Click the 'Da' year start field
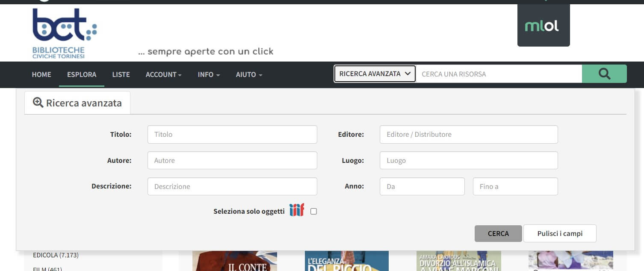The image size is (644, 271). pyautogui.click(x=422, y=186)
